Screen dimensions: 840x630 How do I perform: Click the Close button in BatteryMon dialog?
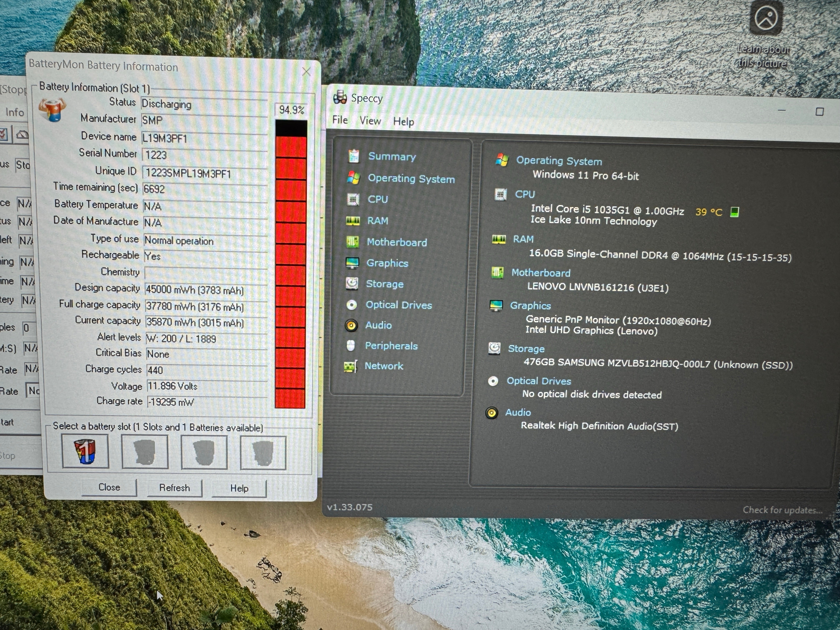[x=109, y=487]
